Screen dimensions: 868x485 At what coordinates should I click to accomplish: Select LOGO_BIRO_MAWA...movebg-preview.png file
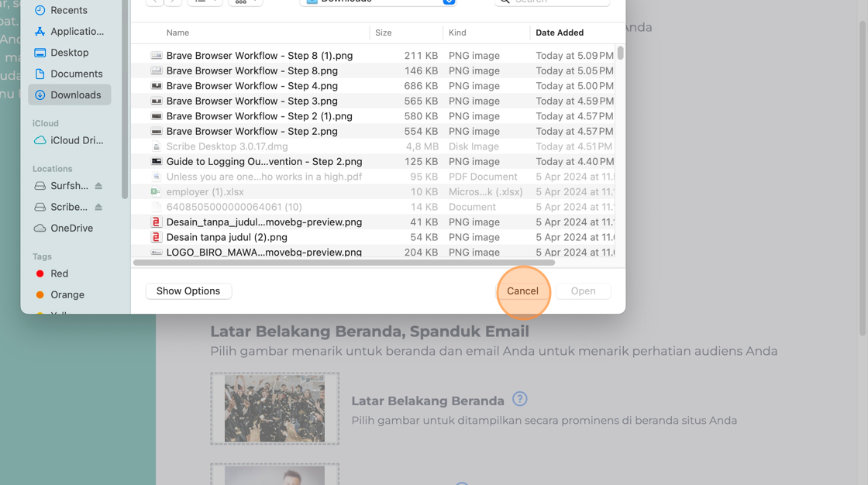pyautogui.click(x=374, y=251)
